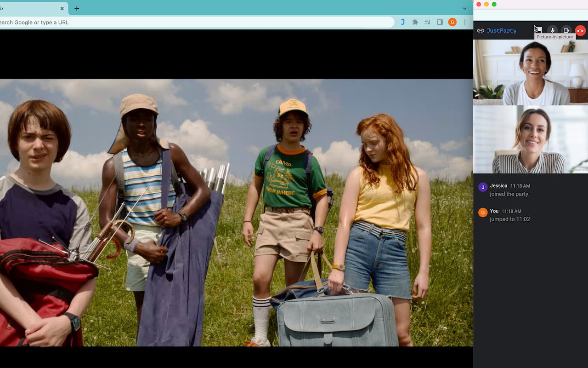Open the Chrome Extensions puzzle menu
The height and width of the screenshot is (368, 588).
point(415,22)
